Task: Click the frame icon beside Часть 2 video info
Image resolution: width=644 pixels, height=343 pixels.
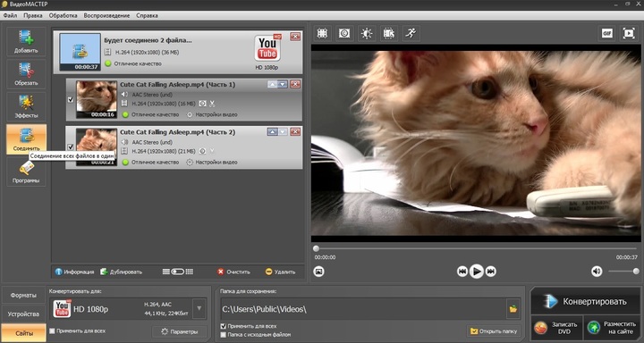Action: pyautogui.click(x=202, y=151)
